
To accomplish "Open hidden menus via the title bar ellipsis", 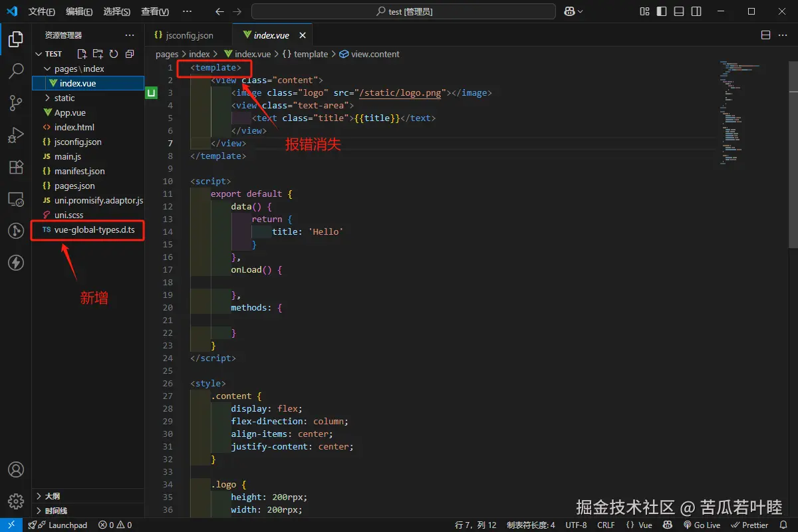I will coord(187,11).
